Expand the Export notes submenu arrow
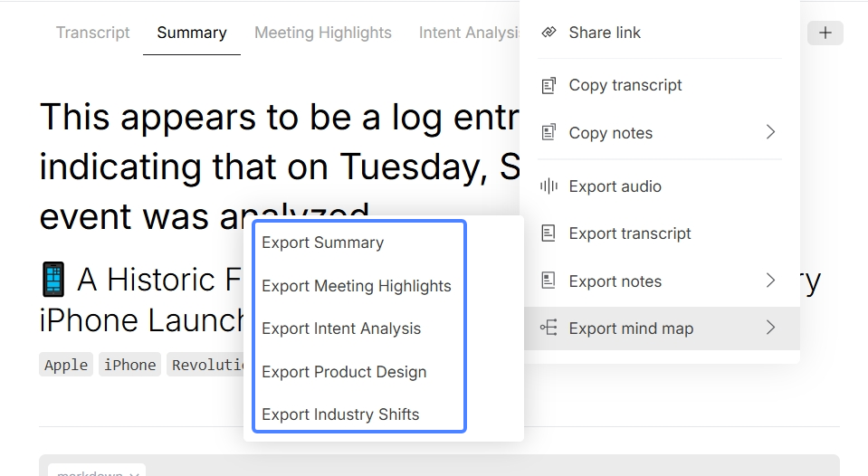868x476 pixels. pos(770,280)
